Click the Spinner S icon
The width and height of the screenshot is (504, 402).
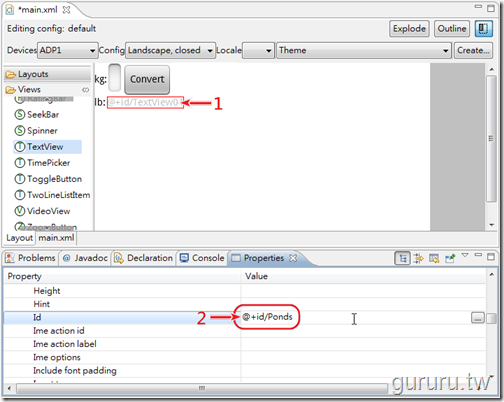pos(20,131)
